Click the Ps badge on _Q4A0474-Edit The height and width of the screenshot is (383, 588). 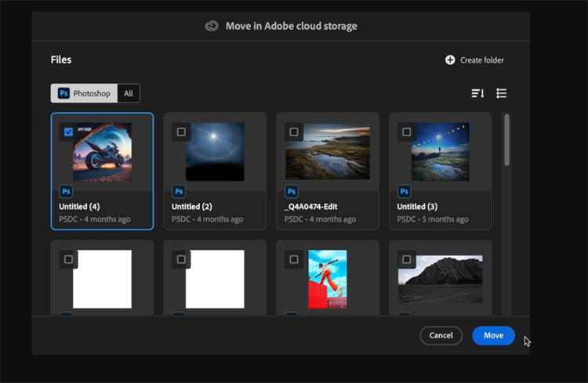coord(292,191)
